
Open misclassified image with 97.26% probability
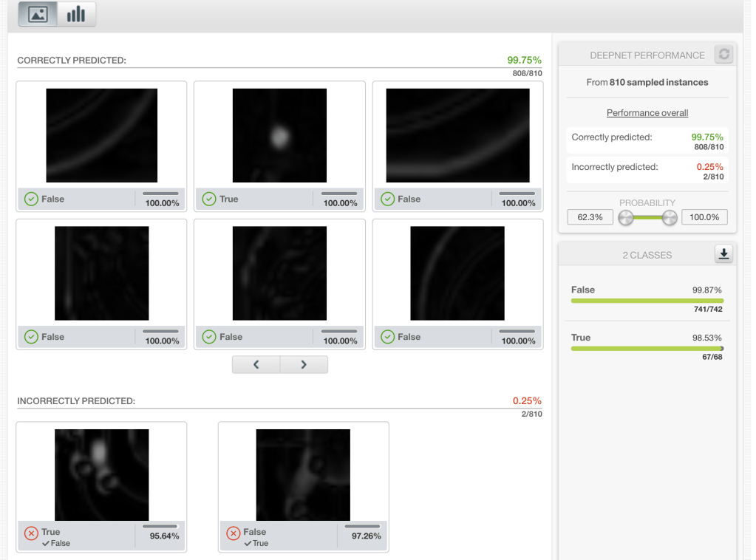point(303,475)
